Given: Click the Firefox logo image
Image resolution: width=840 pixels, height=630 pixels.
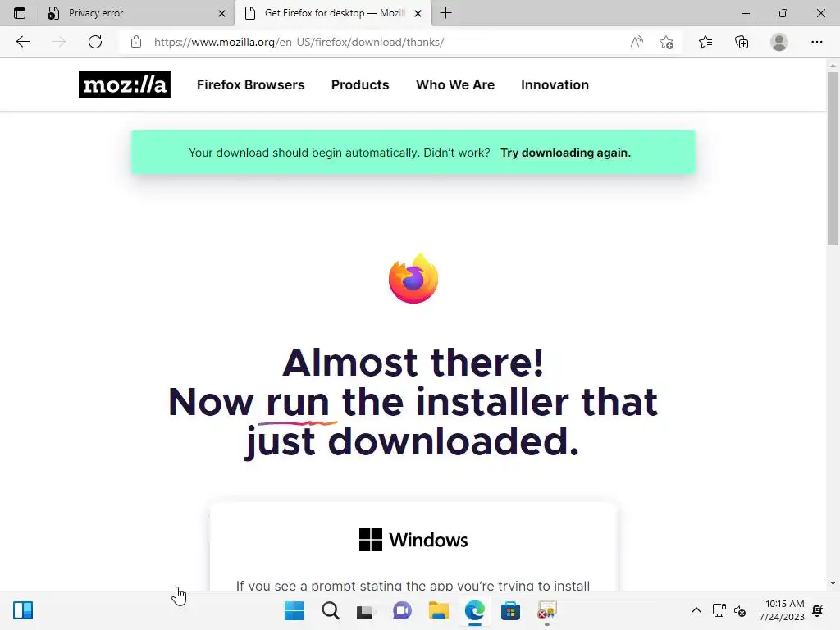Looking at the screenshot, I should pyautogui.click(x=413, y=279).
